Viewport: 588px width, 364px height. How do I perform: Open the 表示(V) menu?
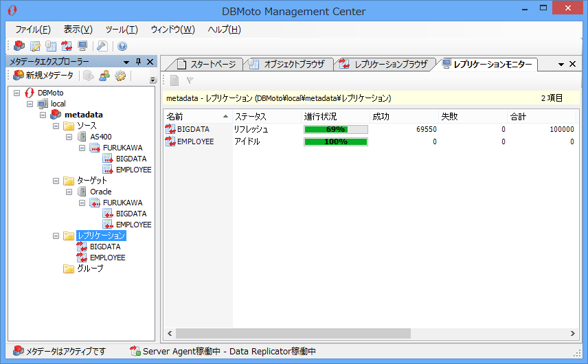[x=78, y=30]
